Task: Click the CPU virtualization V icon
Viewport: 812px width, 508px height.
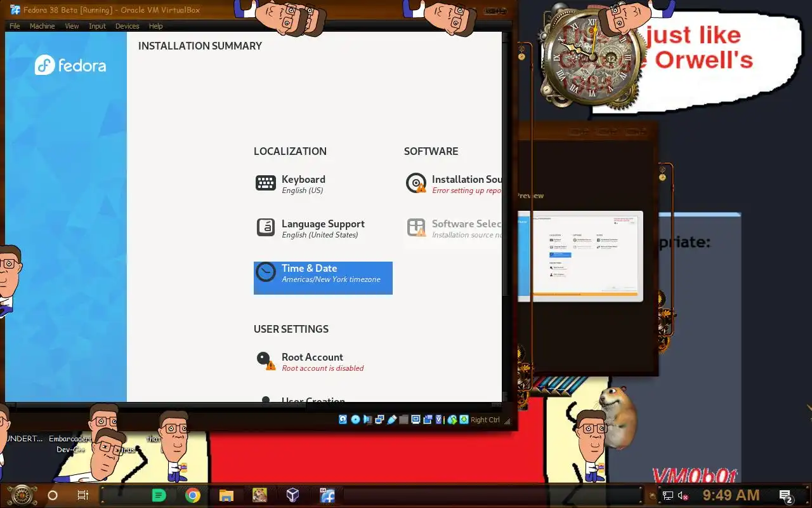Action: [439, 419]
